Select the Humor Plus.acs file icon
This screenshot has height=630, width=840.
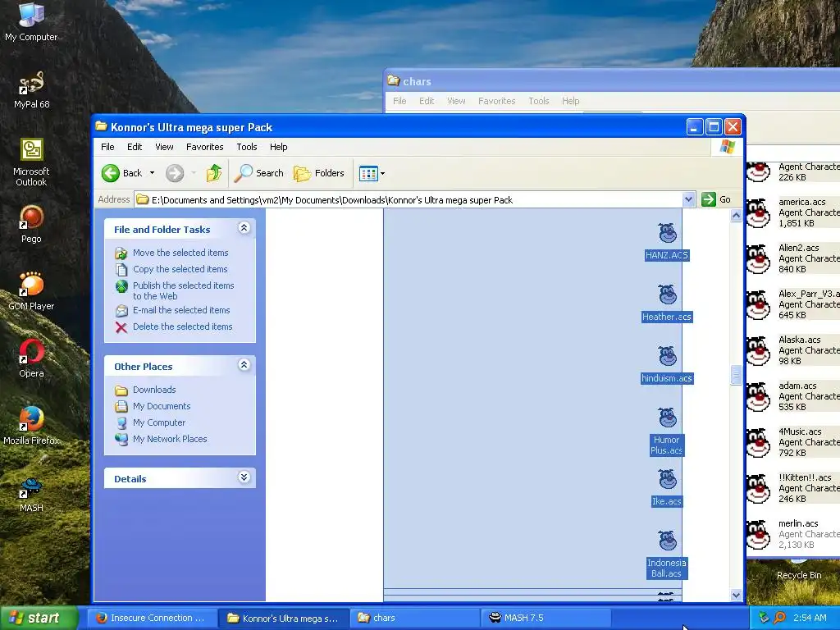click(x=667, y=418)
